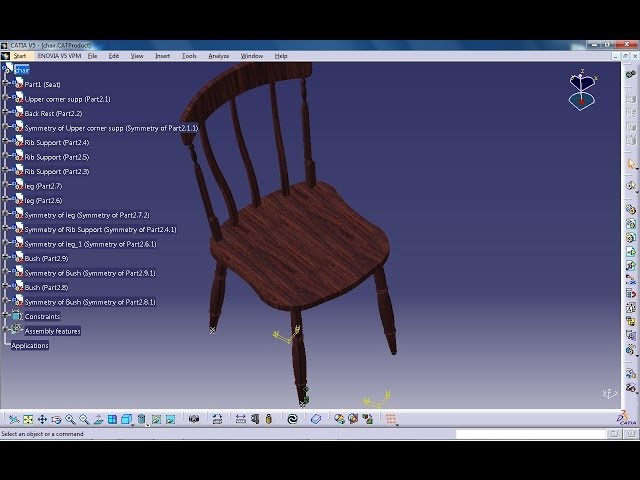Click the Capture camera icon
This screenshot has width=640, height=480.
coord(194,419)
